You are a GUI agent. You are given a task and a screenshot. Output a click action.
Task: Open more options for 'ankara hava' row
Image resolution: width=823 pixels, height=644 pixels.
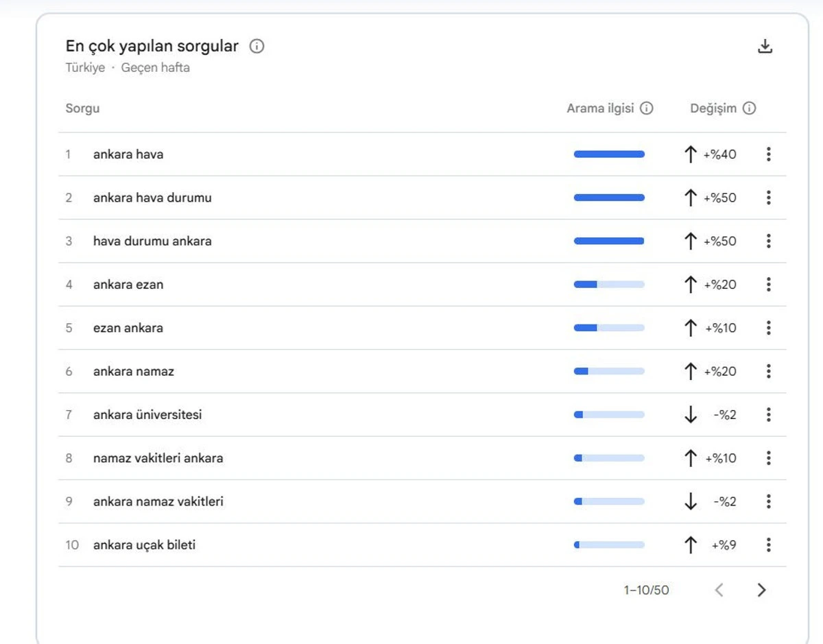(768, 154)
